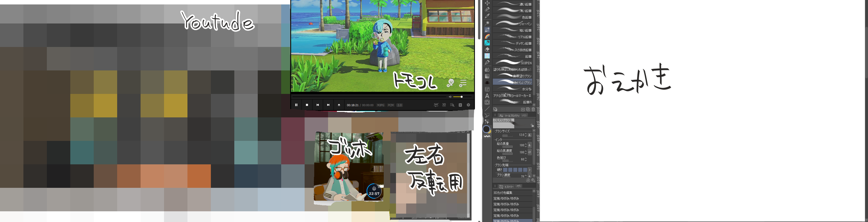Select the Eyedropper tool in the toolbar

[487, 16]
